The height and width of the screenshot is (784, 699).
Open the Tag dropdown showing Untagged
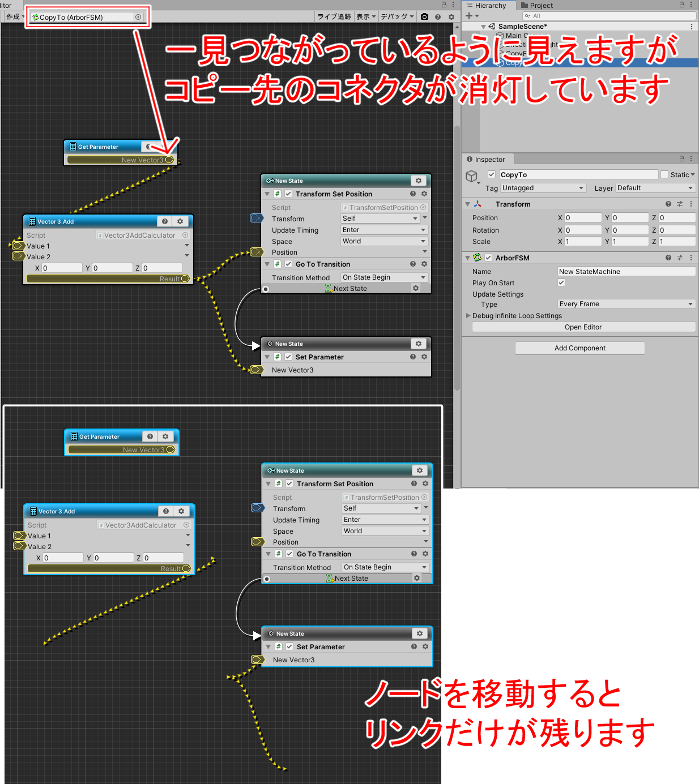coord(543,188)
